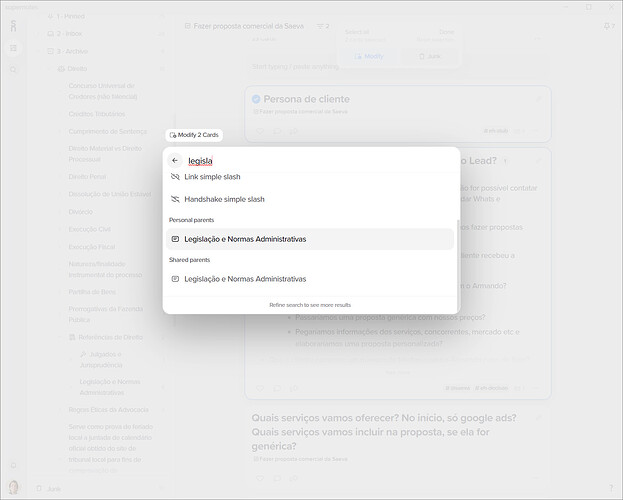The width and height of the screenshot is (623, 500).
Task: Select the 'Link simple slash' result
Action: (310, 177)
